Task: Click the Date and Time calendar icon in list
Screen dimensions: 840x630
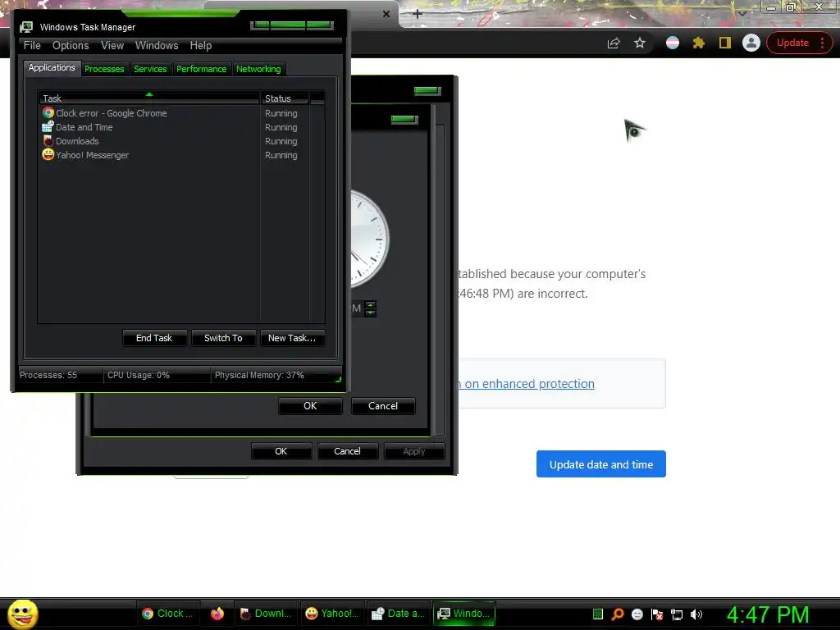Action: pyautogui.click(x=48, y=126)
